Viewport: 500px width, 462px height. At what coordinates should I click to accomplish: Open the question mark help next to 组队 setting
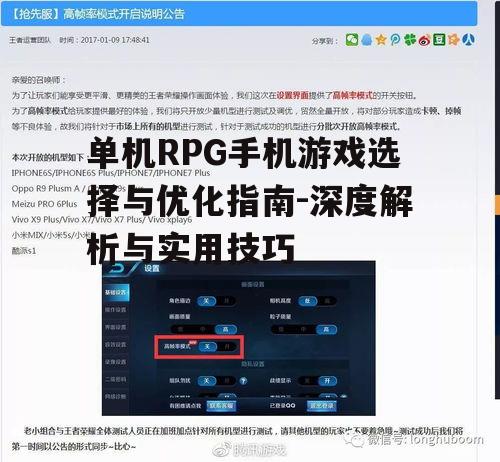click(x=243, y=381)
